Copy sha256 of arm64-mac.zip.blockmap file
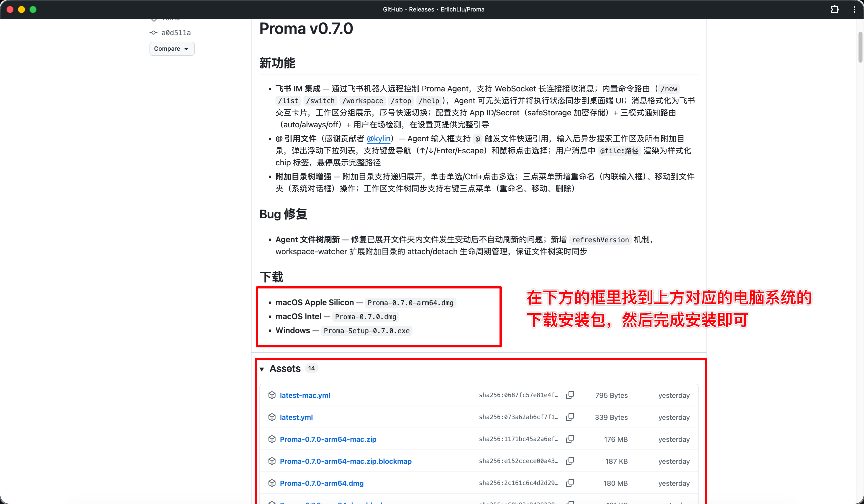Image resolution: width=864 pixels, height=504 pixels. tap(570, 461)
